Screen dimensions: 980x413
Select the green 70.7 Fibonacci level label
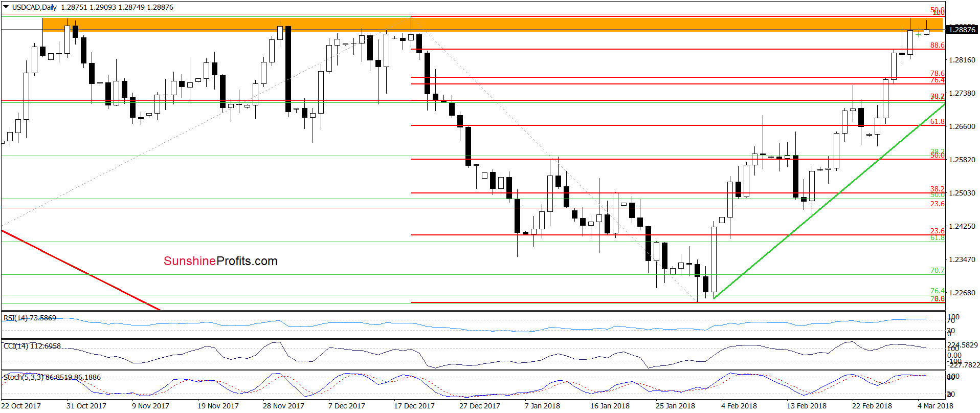coord(937,270)
